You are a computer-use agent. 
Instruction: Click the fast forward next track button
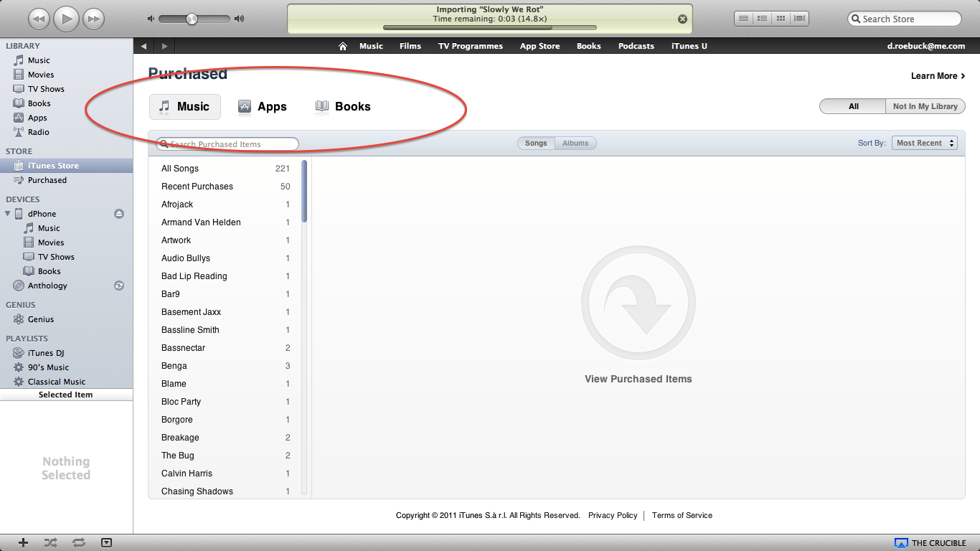coord(93,19)
